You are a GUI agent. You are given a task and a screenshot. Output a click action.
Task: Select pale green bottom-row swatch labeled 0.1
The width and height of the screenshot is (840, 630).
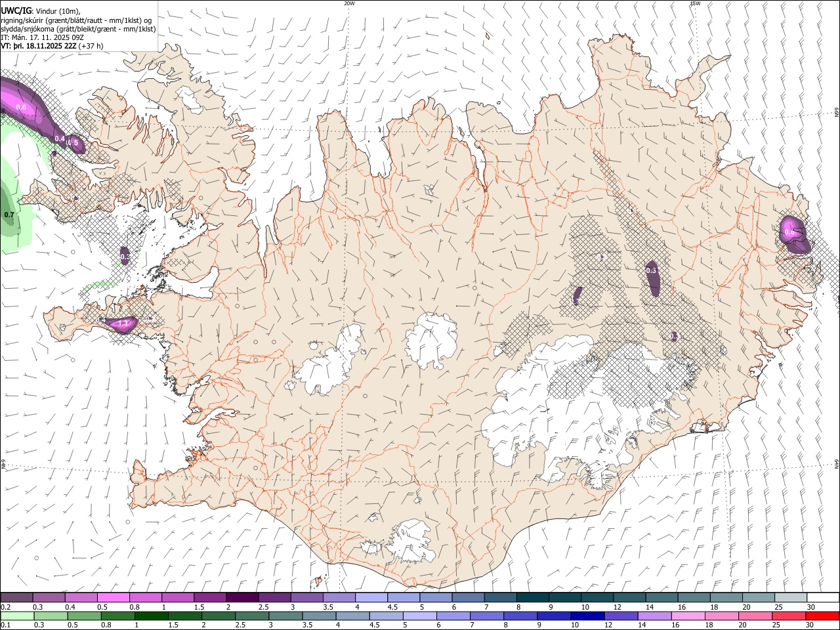click(18, 616)
